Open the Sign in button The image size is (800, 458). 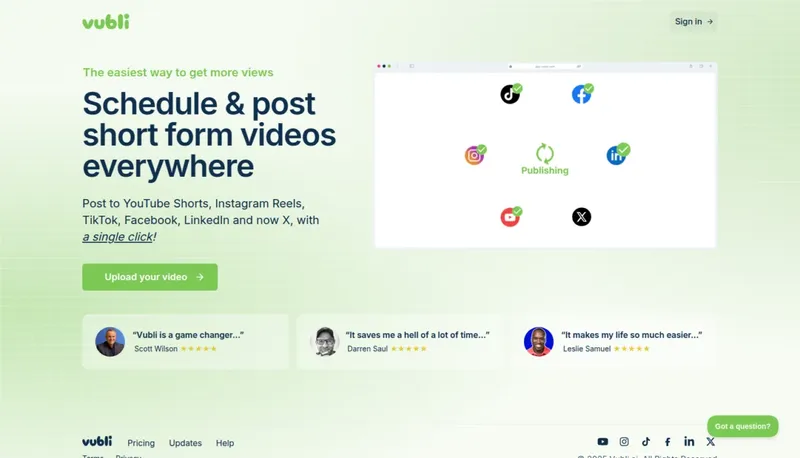[x=693, y=21]
